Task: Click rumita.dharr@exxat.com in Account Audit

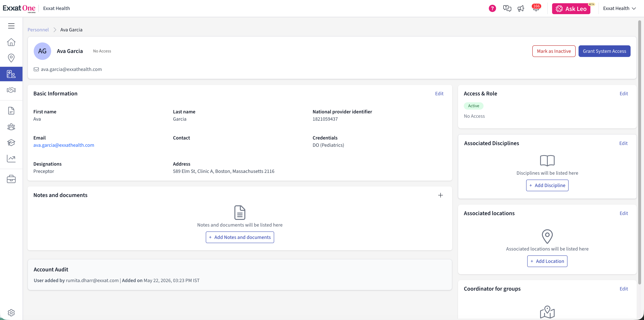Action: [92, 280]
